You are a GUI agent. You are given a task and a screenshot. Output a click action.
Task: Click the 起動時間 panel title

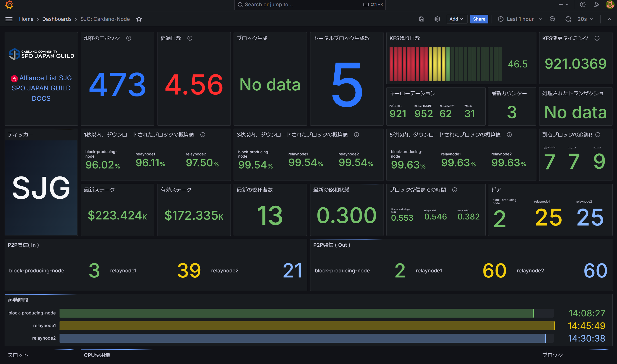click(x=18, y=300)
